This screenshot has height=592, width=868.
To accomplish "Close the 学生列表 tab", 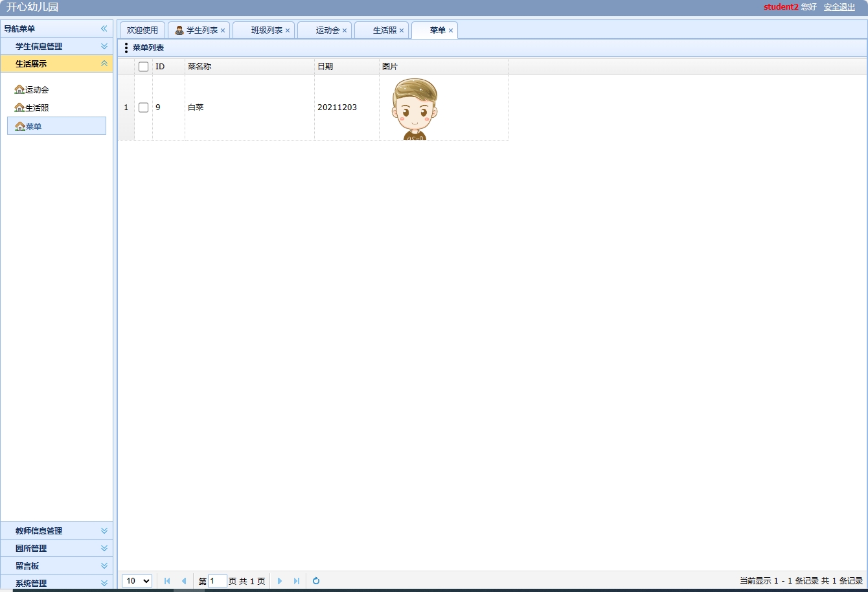I will (223, 30).
